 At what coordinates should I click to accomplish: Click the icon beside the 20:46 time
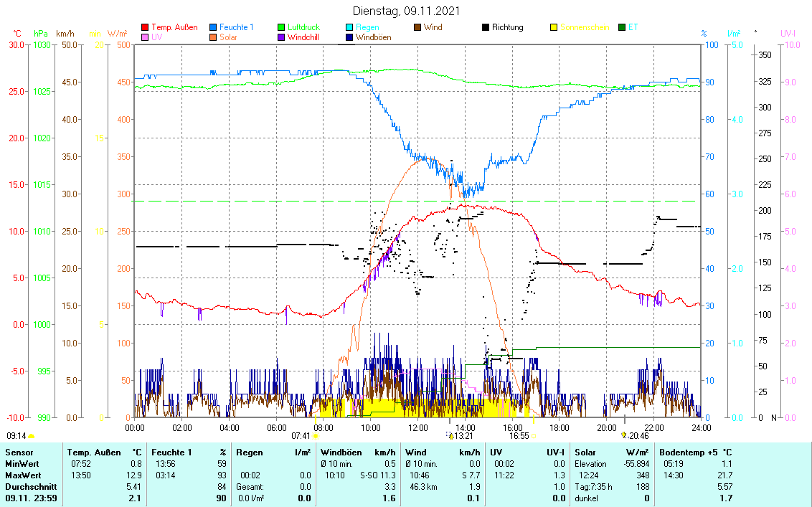point(624,435)
